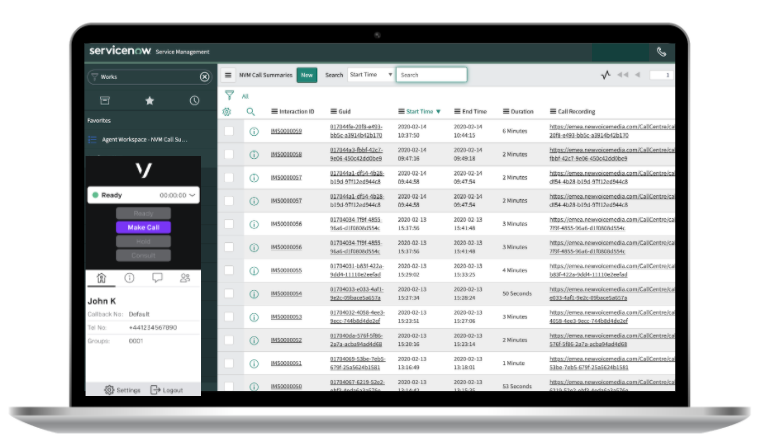Show favorites with the star icon

pyautogui.click(x=150, y=100)
